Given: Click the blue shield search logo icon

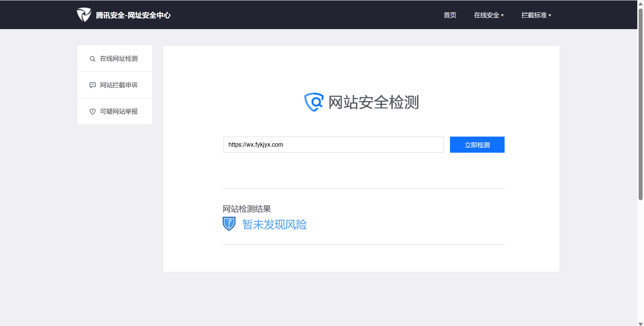Looking at the screenshot, I should (313, 102).
